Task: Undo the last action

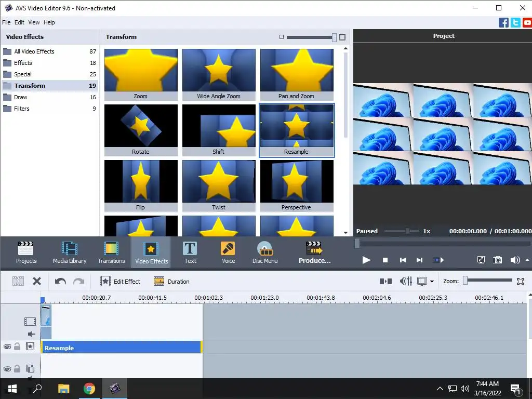Action: (x=60, y=281)
